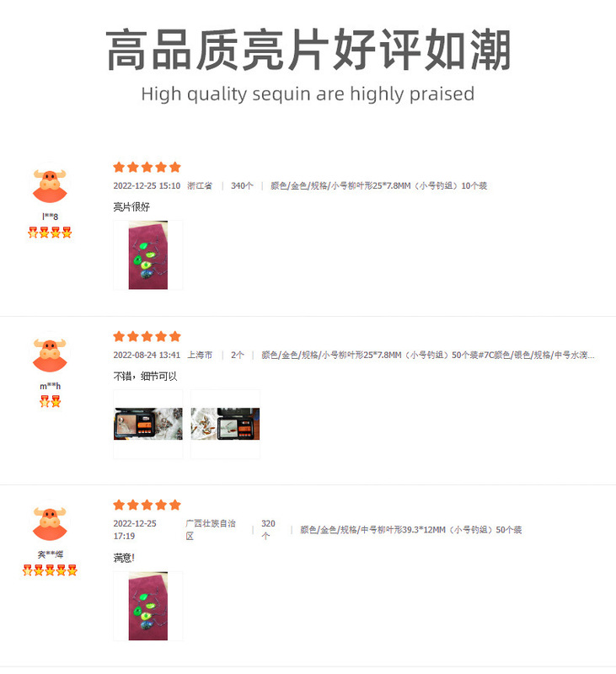Click the bull avatar of user m**h
This screenshot has width=616, height=674.
(x=50, y=355)
